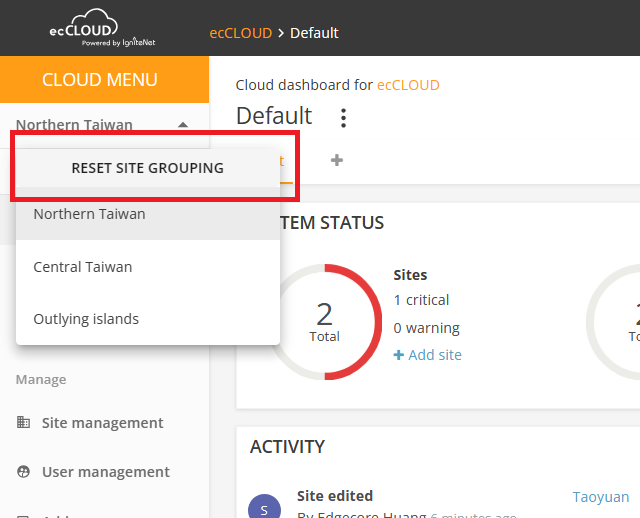Click the '0 warning' sites count

(x=427, y=328)
